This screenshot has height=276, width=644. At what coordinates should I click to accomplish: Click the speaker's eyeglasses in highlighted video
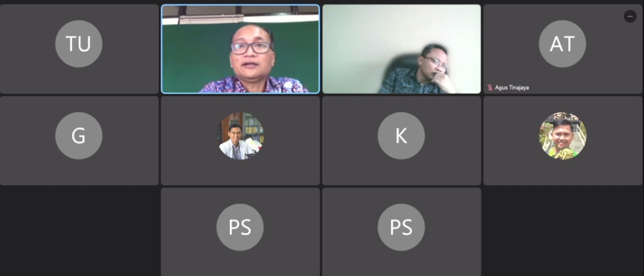pos(251,48)
